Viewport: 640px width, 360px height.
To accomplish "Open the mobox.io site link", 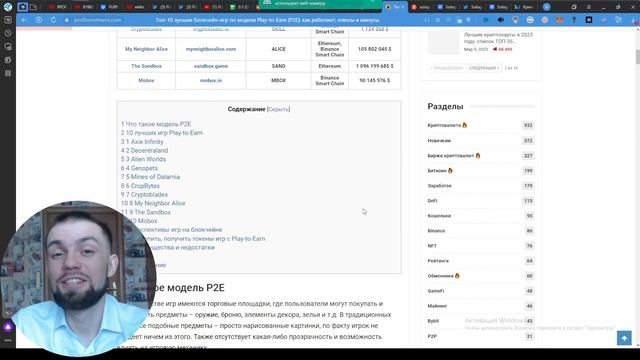I will (x=211, y=80).
